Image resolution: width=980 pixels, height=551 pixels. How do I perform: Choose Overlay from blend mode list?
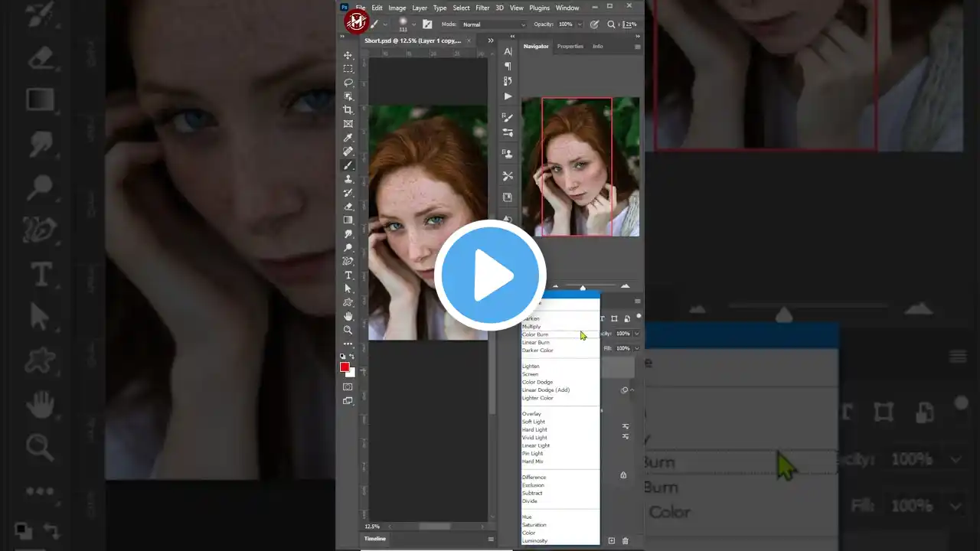coord(531,414)
